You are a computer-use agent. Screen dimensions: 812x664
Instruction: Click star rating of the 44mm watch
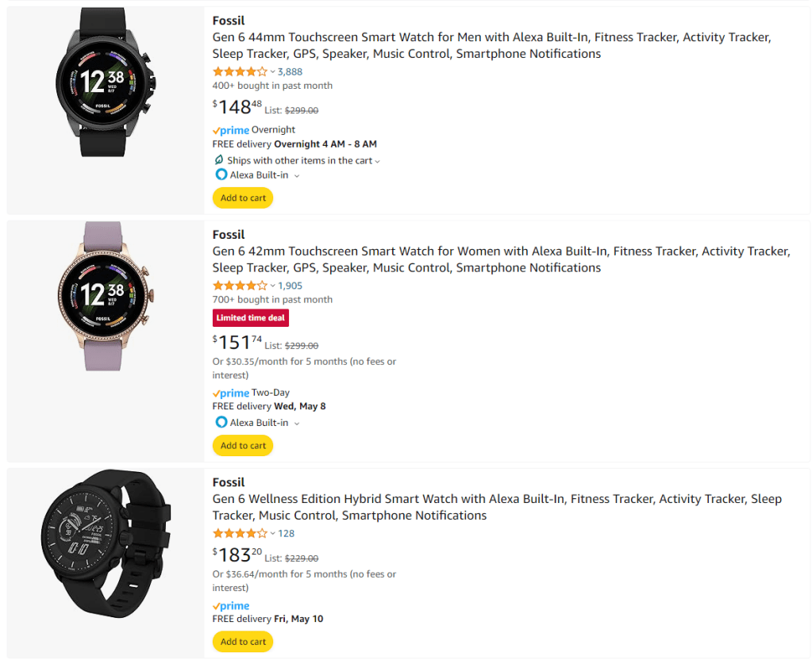tap(240, 71)
